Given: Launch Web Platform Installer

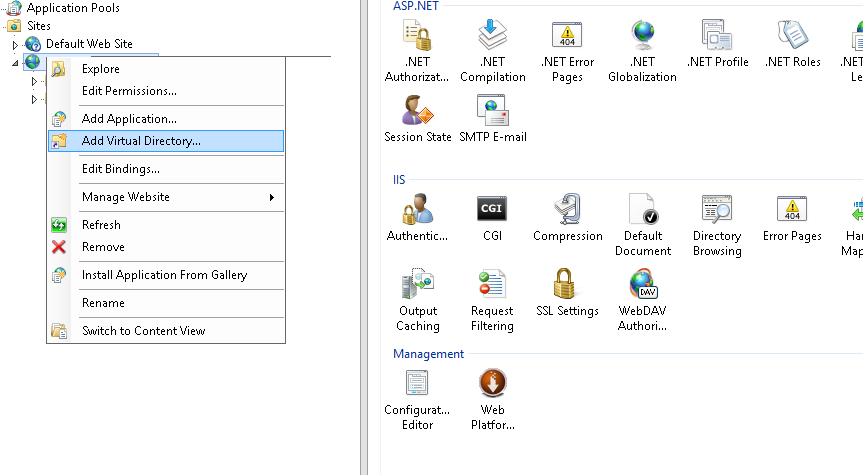Looking at the screenshot, I should coord(493,400).
